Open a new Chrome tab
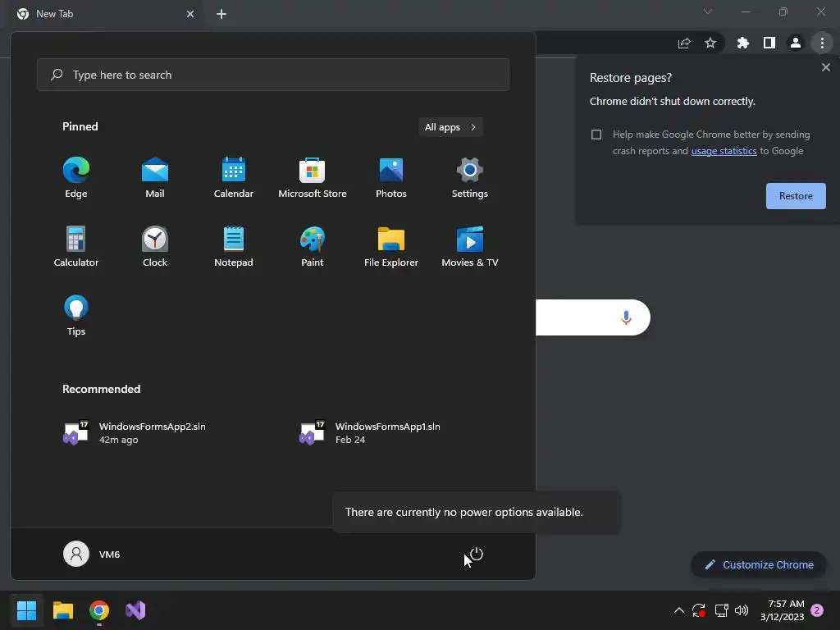Image resolution: width=840 pixels, height=630 pixels. click(x=221, y=14)
